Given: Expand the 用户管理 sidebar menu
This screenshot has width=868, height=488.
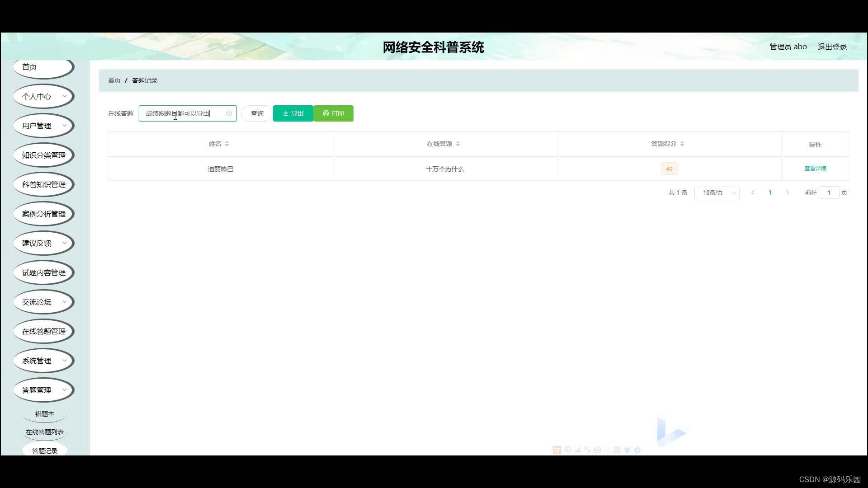Looking at the screenshot, I should click(x=43, y=126).
